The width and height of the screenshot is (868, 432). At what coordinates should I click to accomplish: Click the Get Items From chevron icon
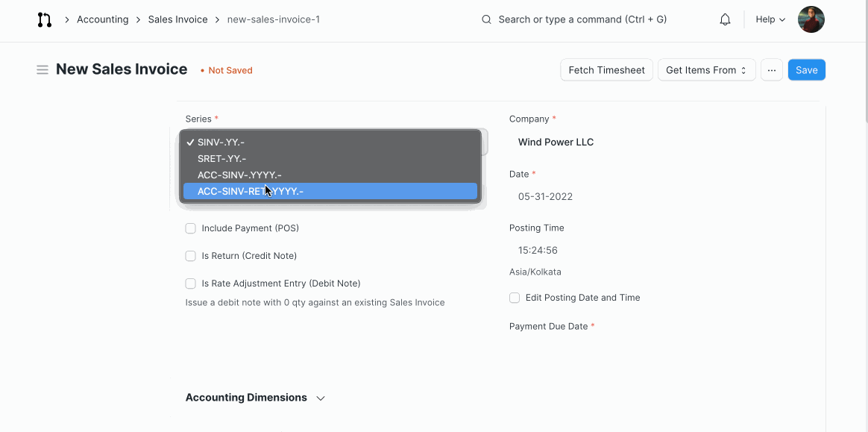click(x=743, y=69)
